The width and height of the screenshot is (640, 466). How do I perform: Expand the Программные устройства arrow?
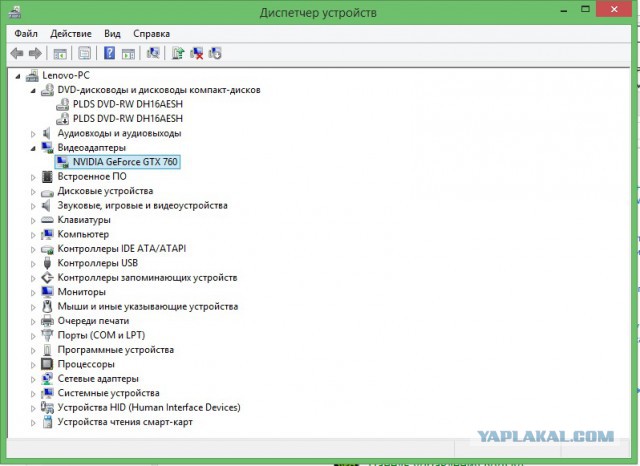pyautogui.click(x=33, y=351)
